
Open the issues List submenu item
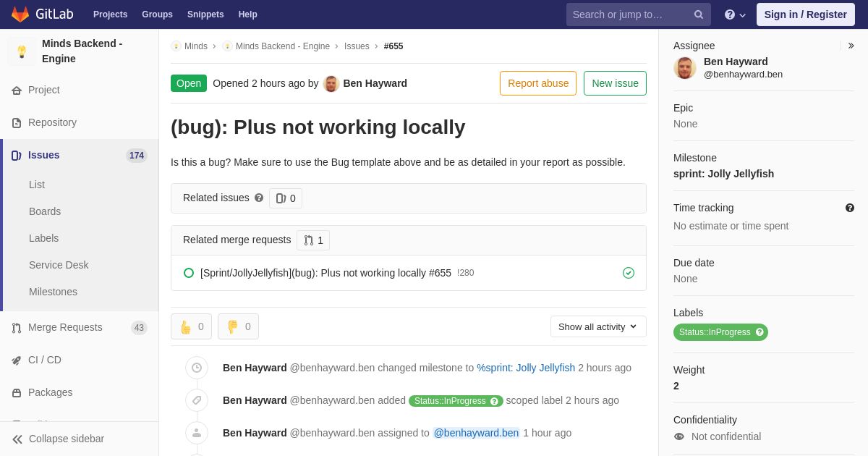(37, 185)
